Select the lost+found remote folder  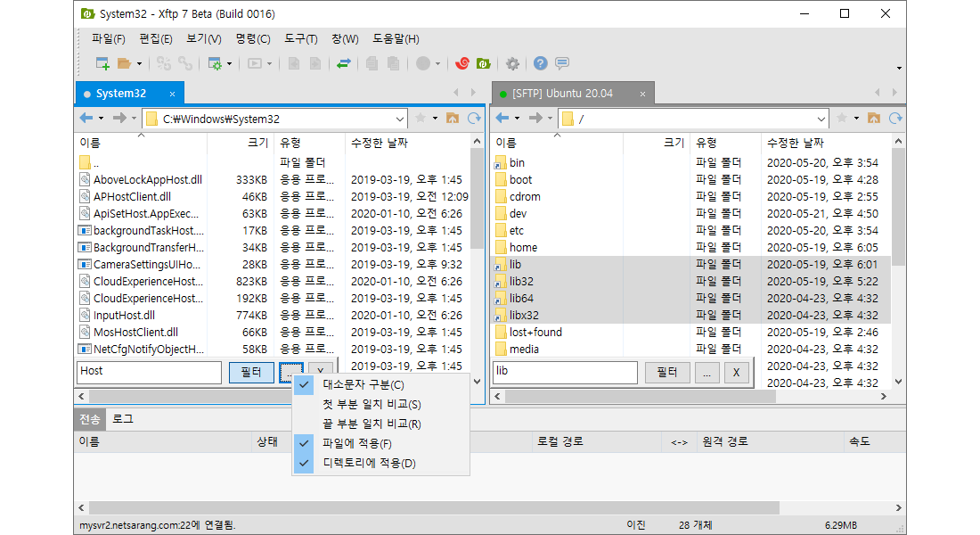(x=535, y=333)
